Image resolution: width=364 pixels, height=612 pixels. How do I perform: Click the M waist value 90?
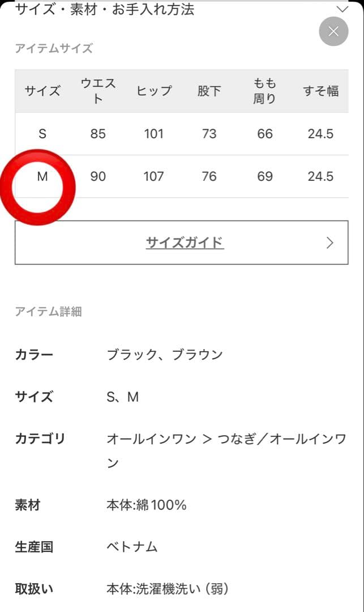point(98,176)
